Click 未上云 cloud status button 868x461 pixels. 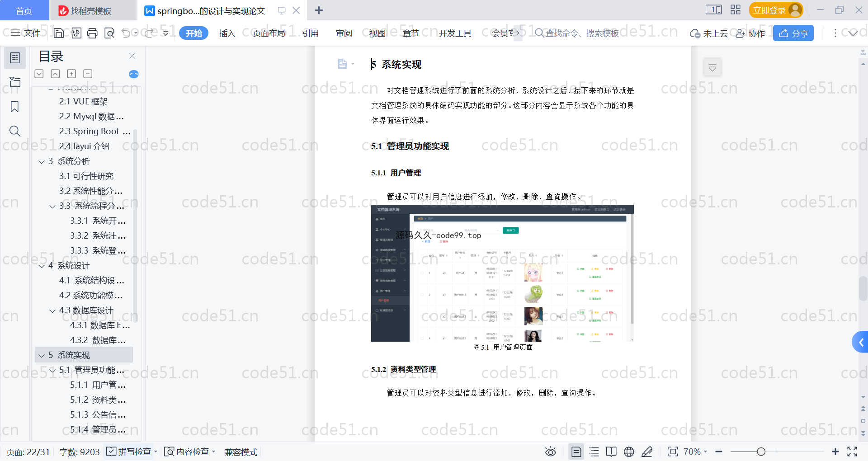708,33
